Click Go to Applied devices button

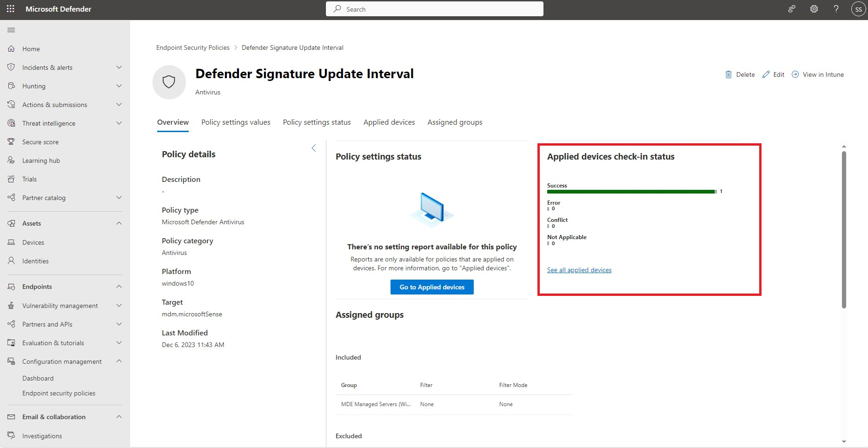tap(432, 287)
